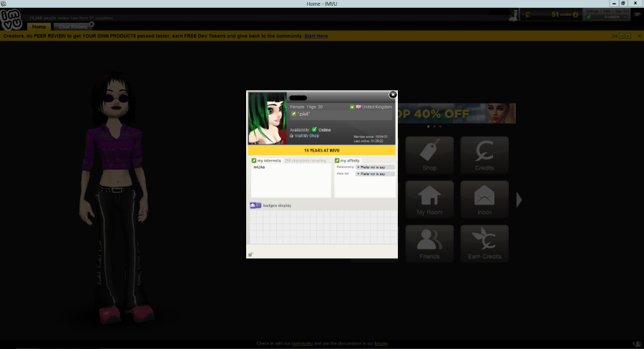This screenshot has height=349, width=644.
Task: Open the Earn Credits tile
Action: tap(484, 243)
